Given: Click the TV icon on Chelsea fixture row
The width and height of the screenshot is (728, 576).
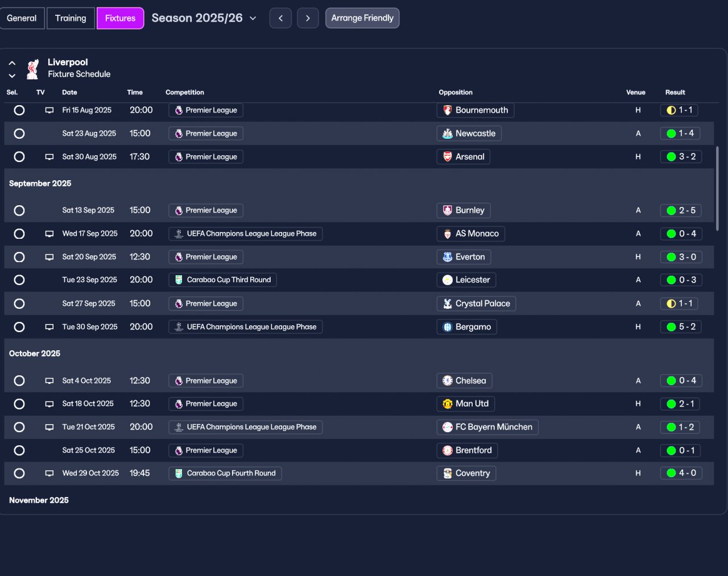Looking at the screenshot, I should pos(49,381).
